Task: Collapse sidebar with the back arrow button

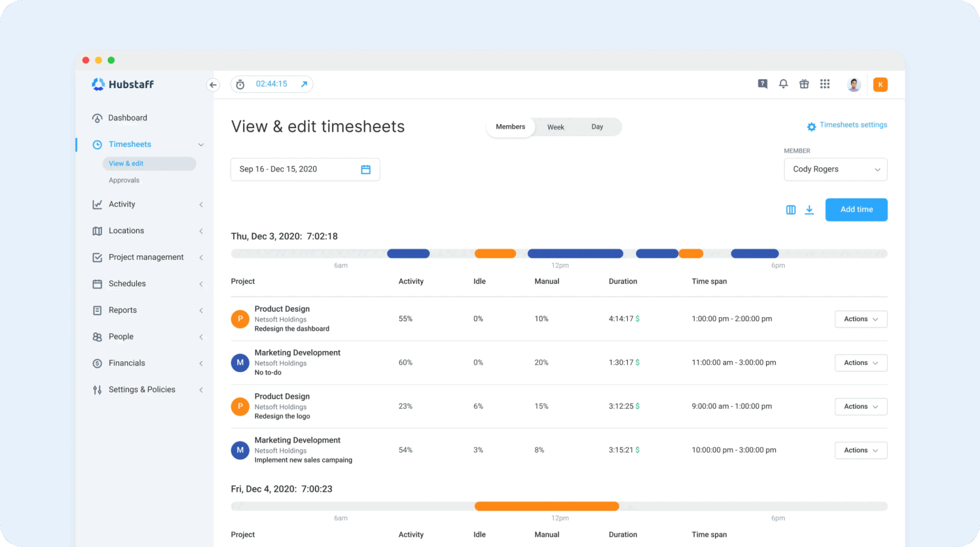Action: click(213, 85)
